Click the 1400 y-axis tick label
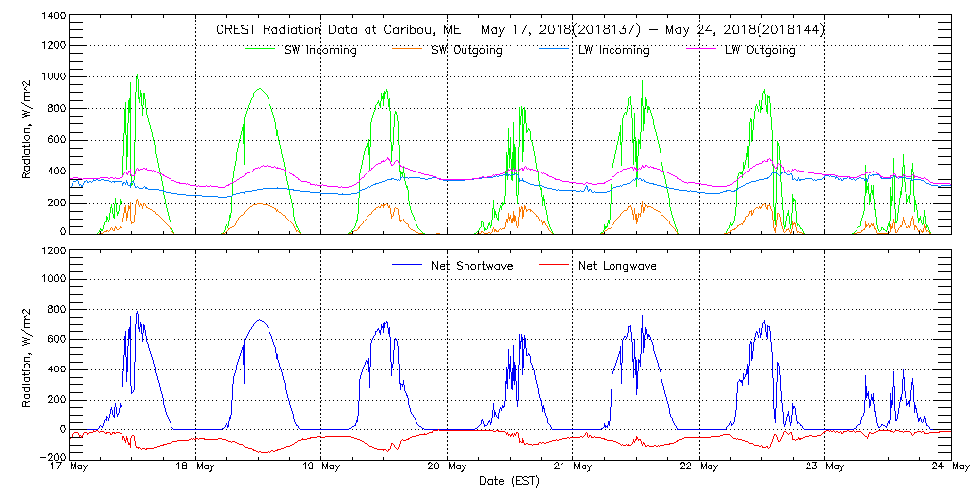 click(53, 17)
